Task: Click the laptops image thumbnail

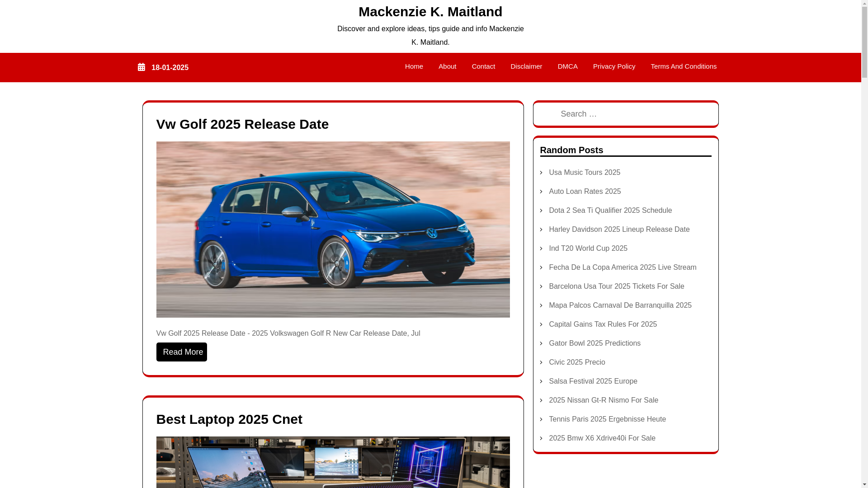Action: [333, 462]
